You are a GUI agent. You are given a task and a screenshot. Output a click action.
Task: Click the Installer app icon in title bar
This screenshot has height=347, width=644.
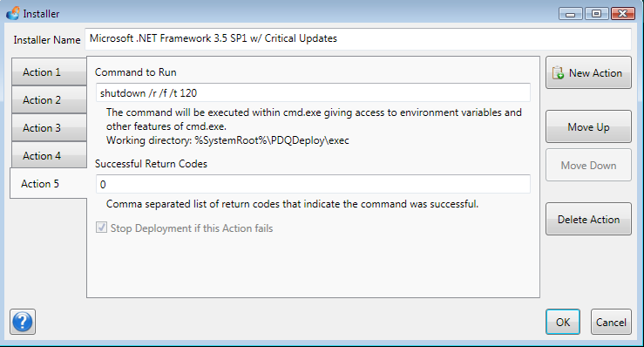[x=13, y=13]
